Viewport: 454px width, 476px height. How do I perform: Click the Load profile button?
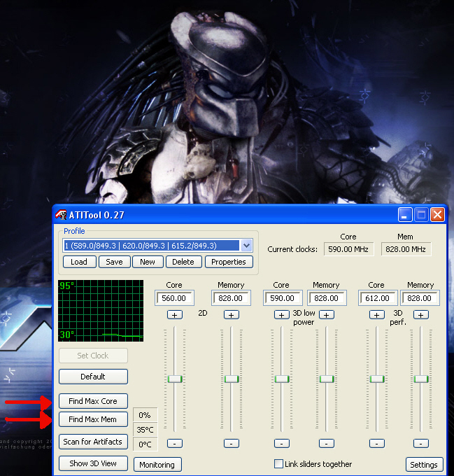[80, 262]
